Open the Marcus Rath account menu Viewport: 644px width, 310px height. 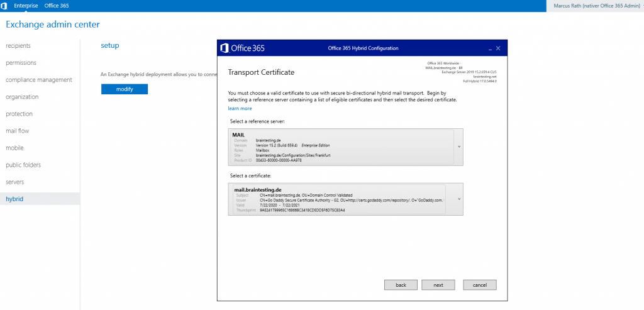tap(597, 6)
